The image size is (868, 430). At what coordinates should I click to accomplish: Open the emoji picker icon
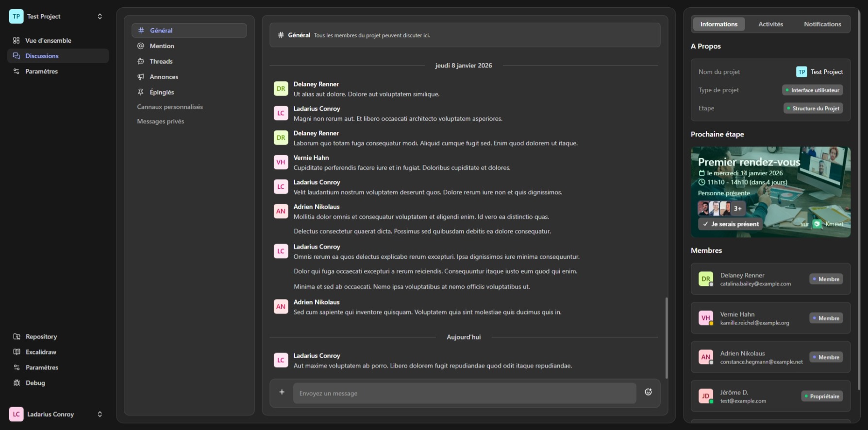[648, 392]
